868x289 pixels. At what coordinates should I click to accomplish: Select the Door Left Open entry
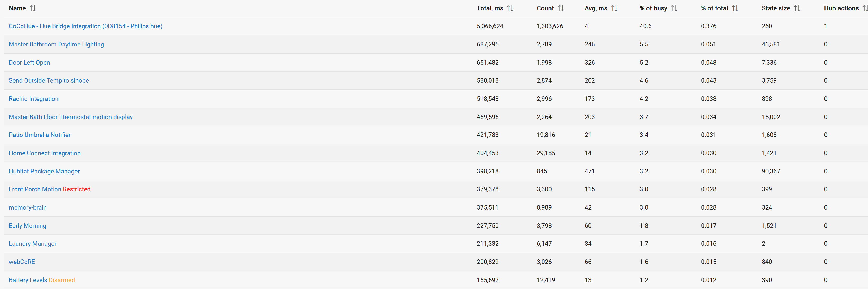pos(29,63)
